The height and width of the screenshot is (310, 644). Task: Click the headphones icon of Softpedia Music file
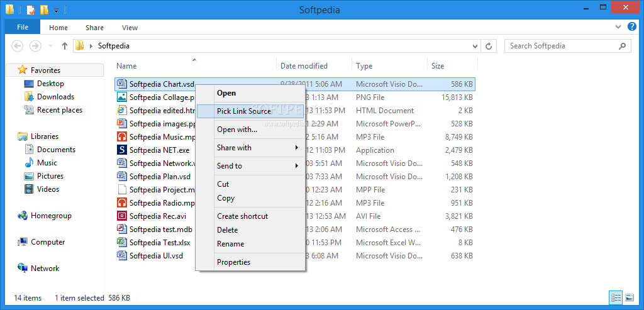tap(121, 136)
